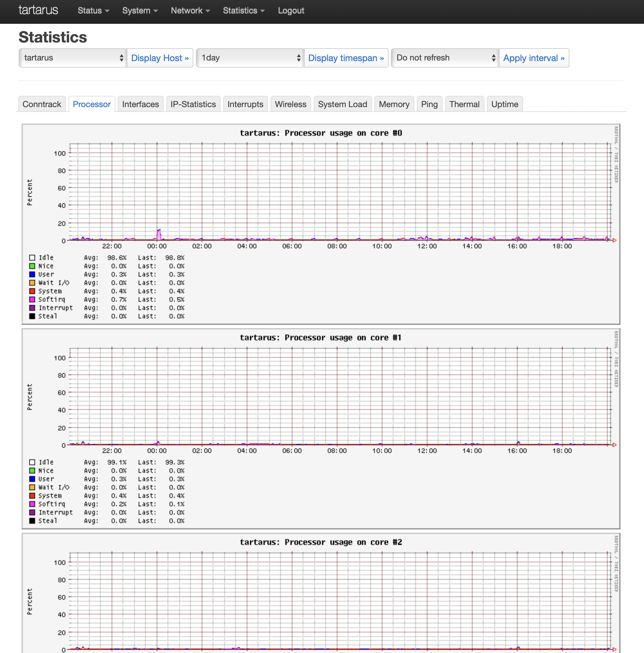Click the core #2 graph title text

pos(321,542)
